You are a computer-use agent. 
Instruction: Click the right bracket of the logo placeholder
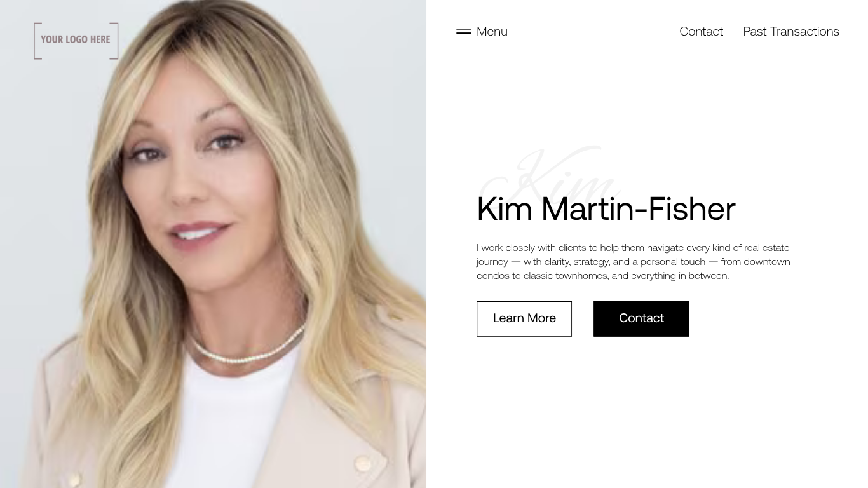pyautogui.click(x=114, y=41)
